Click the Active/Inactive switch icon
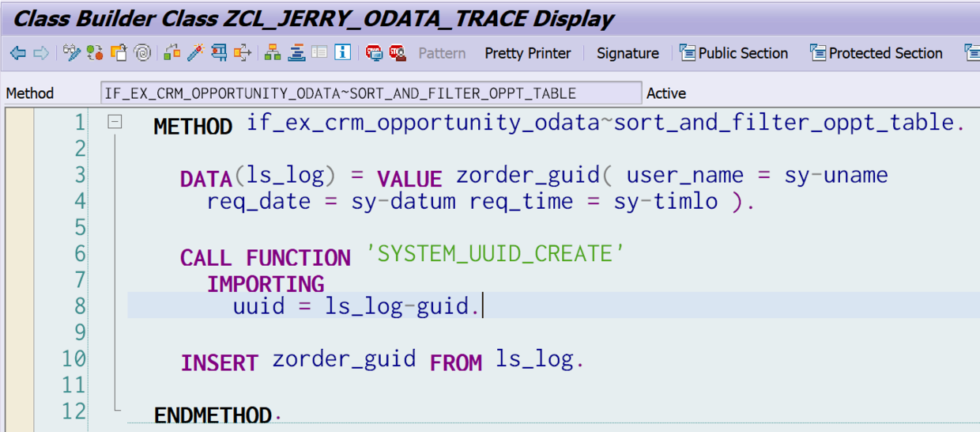Viewport: 980px width, 432px height. click(95, 53)
